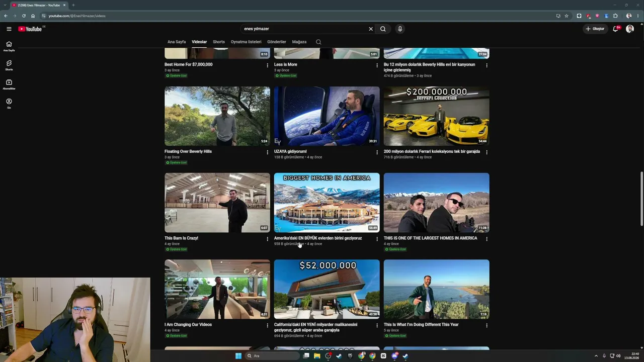Open Discord from the taskbar
This screenshot has width=644, height=362.
tap(394, 356)
